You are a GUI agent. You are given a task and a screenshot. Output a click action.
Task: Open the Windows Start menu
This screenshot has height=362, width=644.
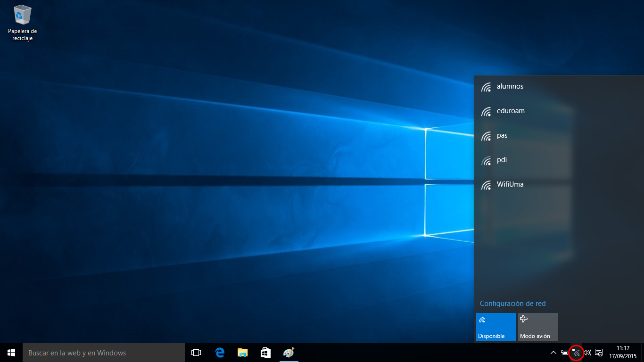11,353
